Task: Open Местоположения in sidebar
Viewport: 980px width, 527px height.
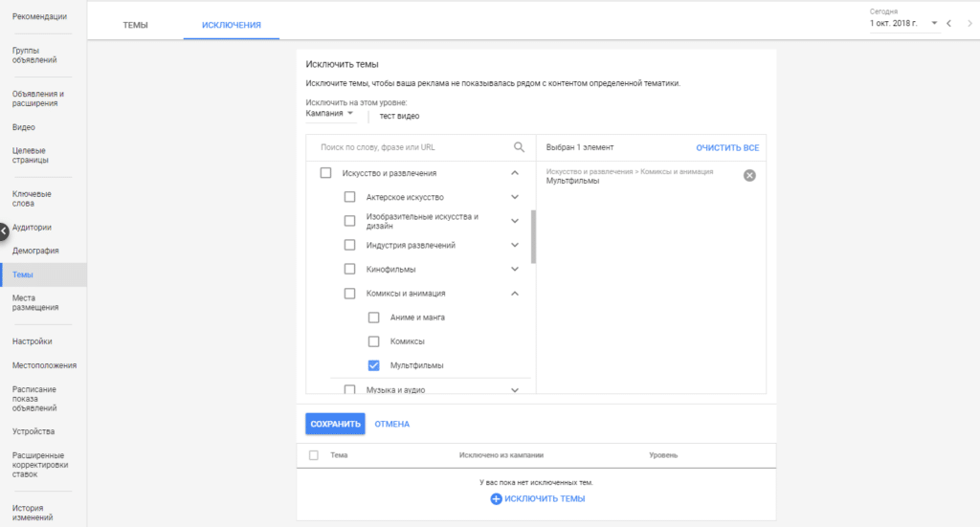Action: [x=44, y=366]
